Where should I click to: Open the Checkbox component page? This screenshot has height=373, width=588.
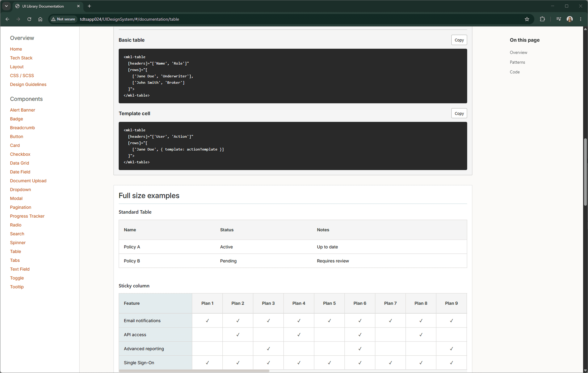coord(20,154)
